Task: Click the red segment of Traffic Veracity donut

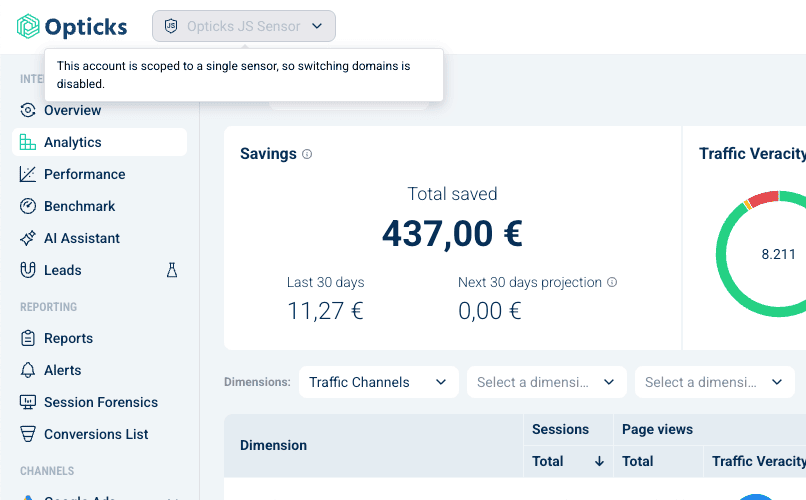Action: tap(763, 198)
